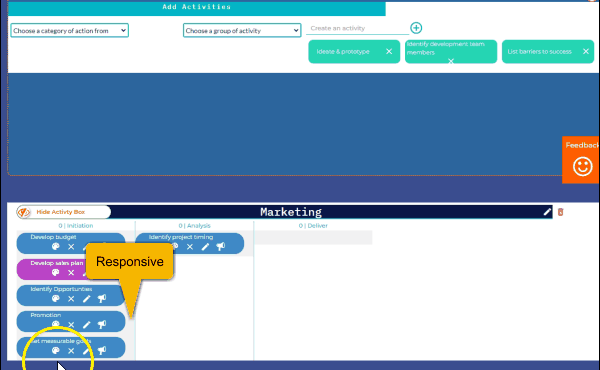Select the Analysis column header
This screenshot has height=370, width=600.
coord(194,226)
